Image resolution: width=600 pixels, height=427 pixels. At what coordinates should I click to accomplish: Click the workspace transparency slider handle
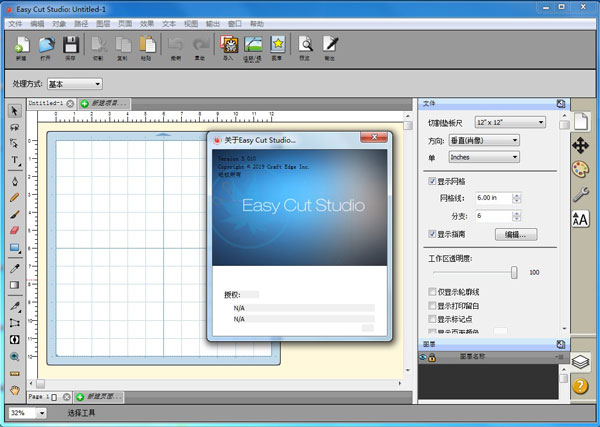pos(514,272)
